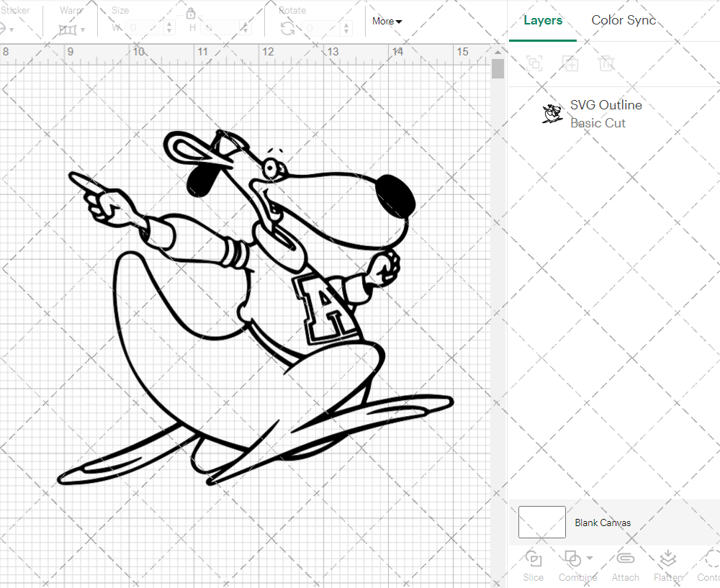
Task: Toggle the size aspect ratio lock
Action: pyautogui.click(x=191, y=14)
